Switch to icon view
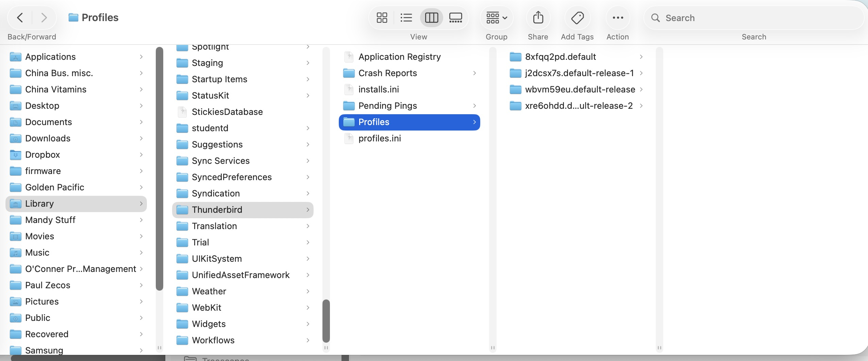The width and height of the screenshot is (868, 361). (x=382, y=18)
